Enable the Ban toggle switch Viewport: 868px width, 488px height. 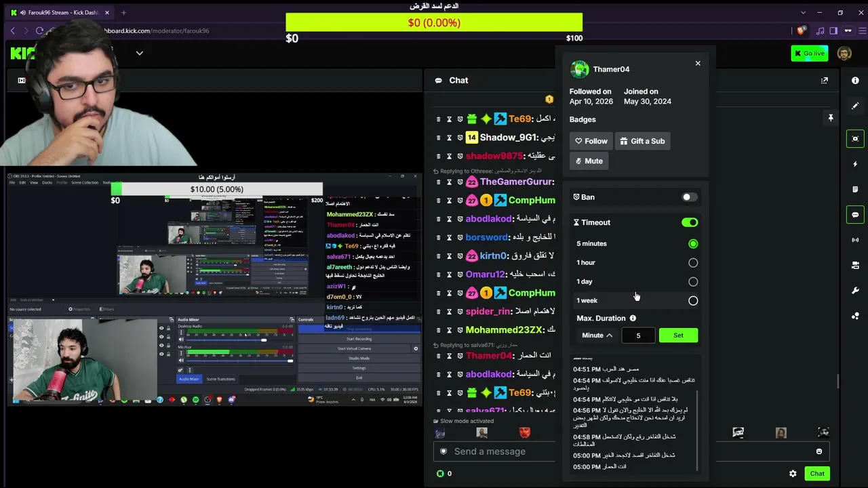coord(689,197)
